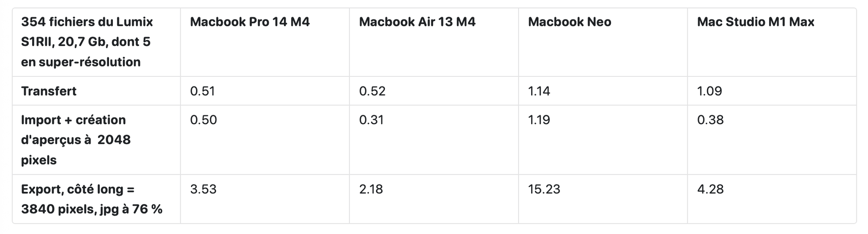
Task: Click the 0.38 import time cell
Action: tap(710, 120)
